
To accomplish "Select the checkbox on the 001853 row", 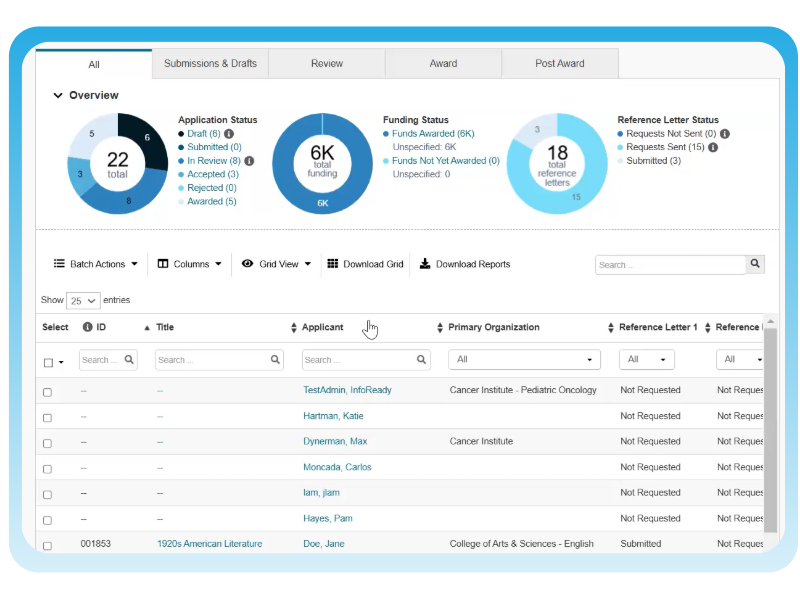I will click(47, 545).
